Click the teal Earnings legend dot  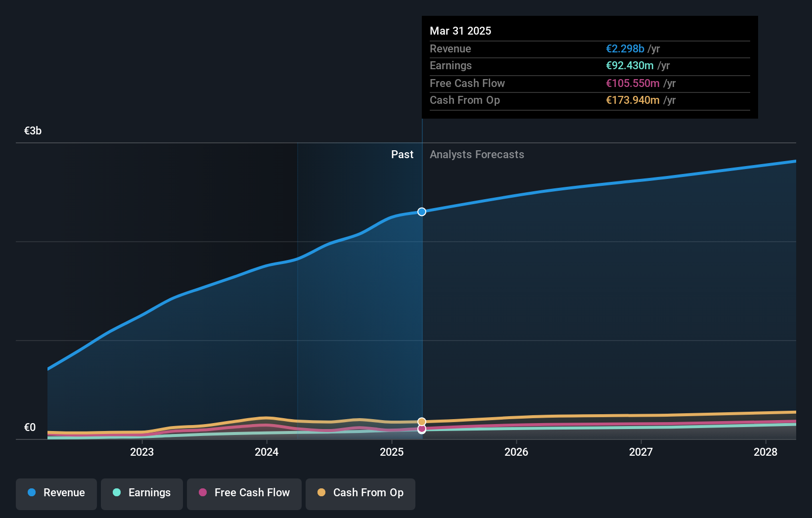tap(117, 493)
